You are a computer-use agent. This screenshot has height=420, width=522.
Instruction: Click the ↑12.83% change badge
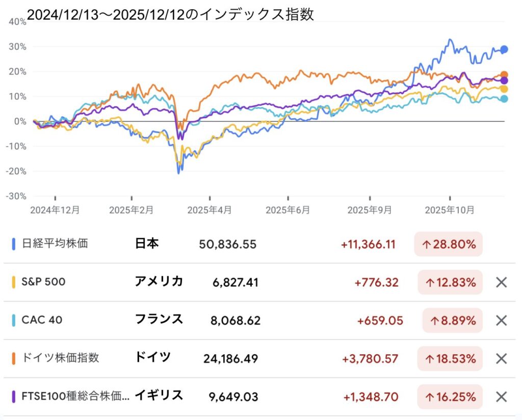point(450,282)
